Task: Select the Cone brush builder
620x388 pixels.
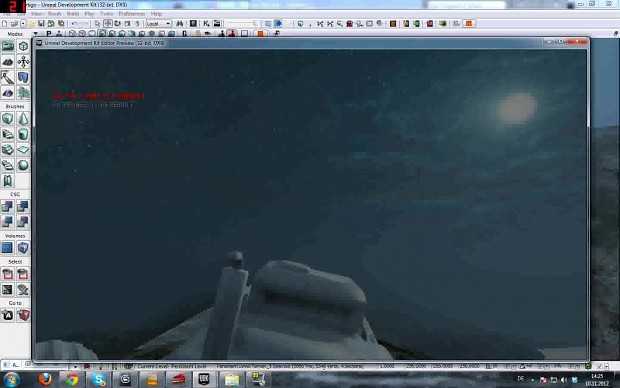Action: [23, 118]
